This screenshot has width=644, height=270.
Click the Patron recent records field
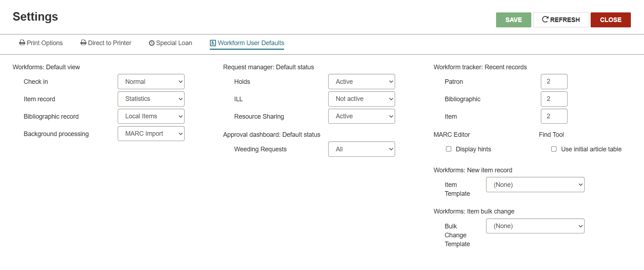(x=554, y=82)
